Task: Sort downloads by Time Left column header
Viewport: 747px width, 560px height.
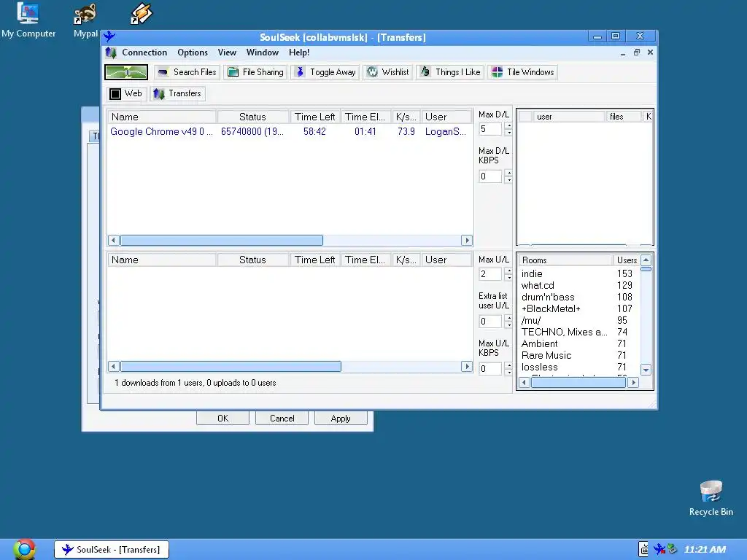Action: [315, 117]
